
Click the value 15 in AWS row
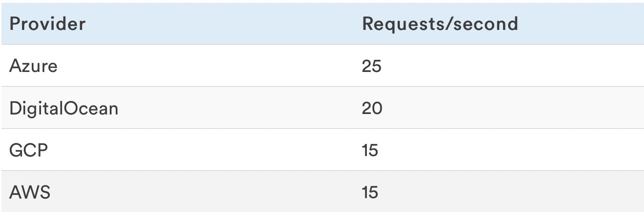click(370, 192)
